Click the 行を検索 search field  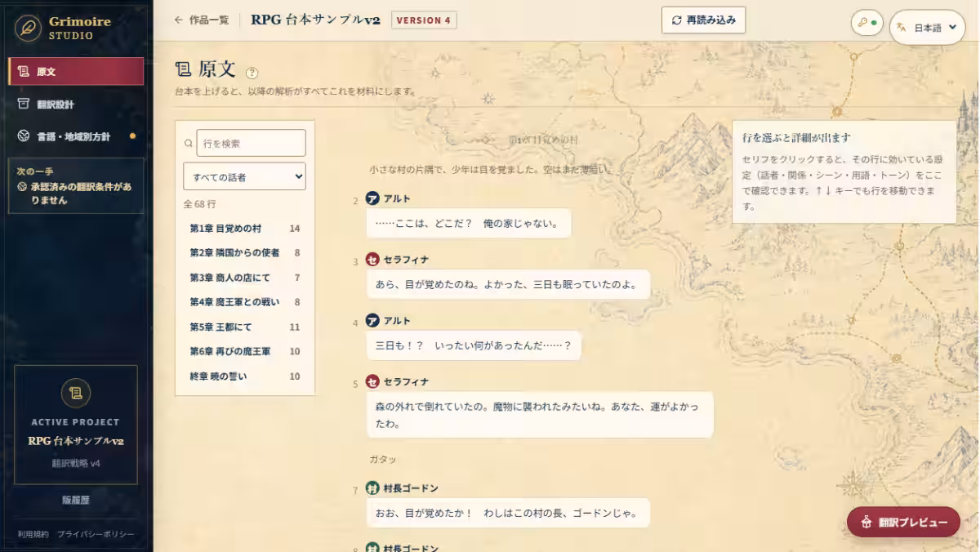pyautogui.click(x=251, y=143)
